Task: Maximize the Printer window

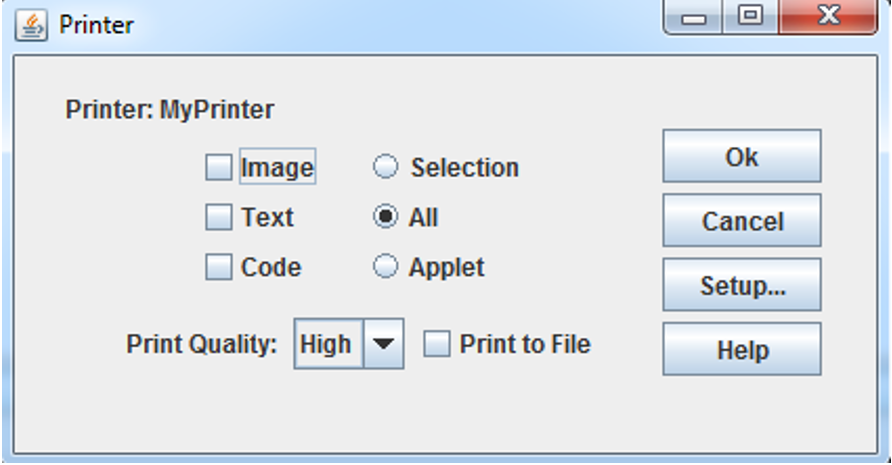Action: [x=751, y=17]
